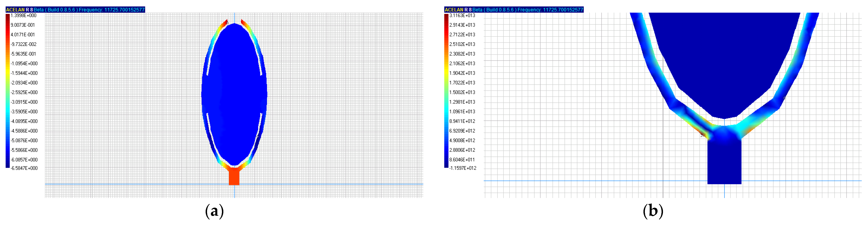Select legend value 1.5002E+013

462,92
